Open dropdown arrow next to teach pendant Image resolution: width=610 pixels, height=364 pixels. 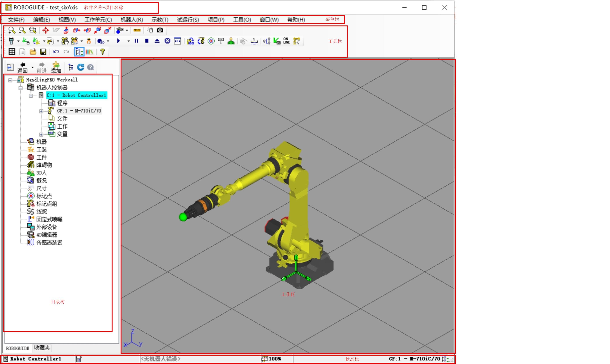click(x=18, y=41)
